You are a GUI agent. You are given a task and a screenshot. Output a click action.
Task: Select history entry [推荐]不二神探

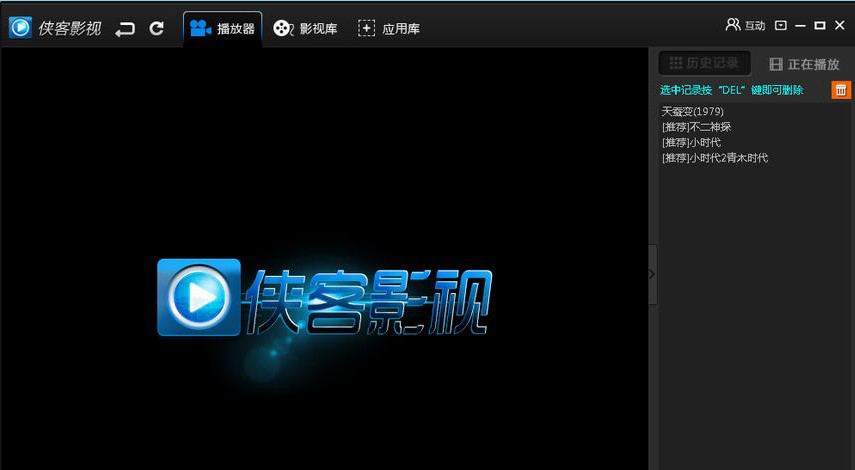[x=696, y=127]
